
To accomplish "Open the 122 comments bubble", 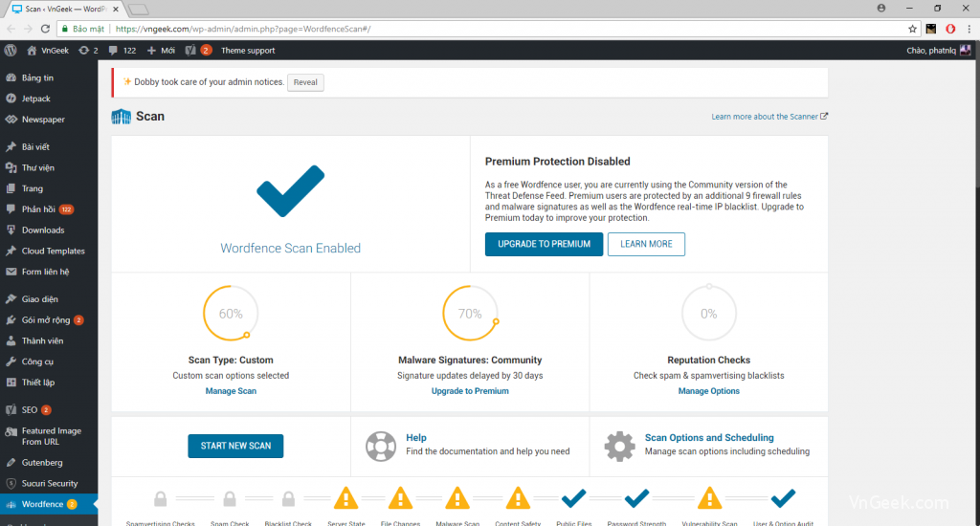I will (122, 51).
